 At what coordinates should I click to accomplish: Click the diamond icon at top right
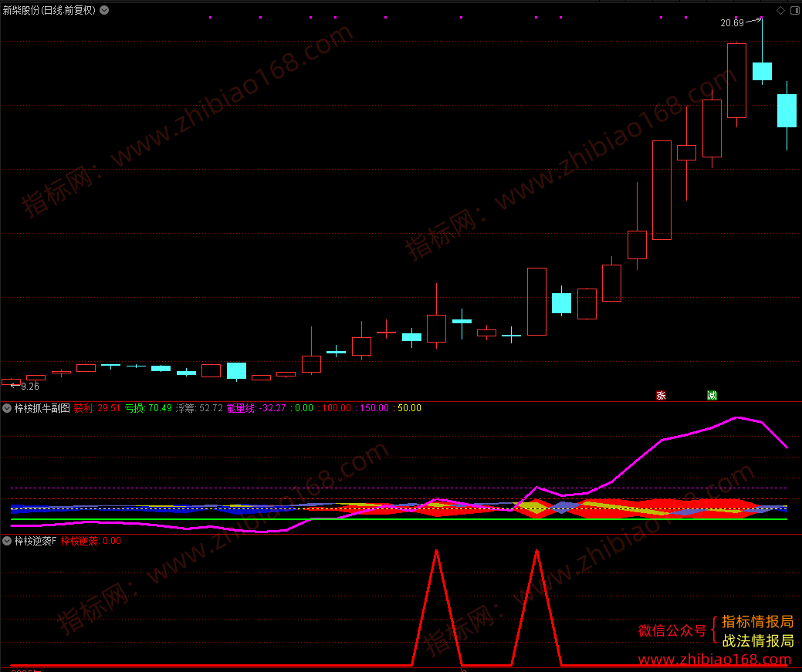tap(780, 10)
